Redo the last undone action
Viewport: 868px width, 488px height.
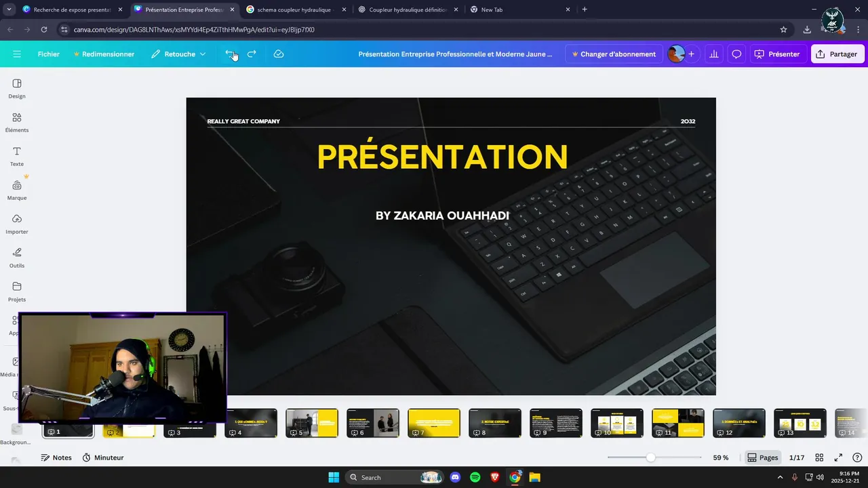252,54
